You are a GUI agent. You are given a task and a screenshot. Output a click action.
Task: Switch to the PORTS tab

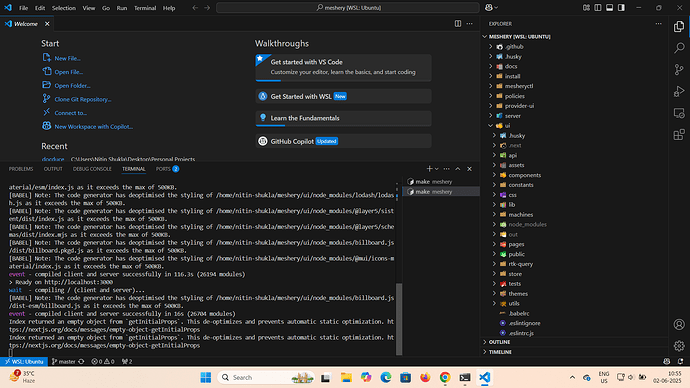[167, 169]
